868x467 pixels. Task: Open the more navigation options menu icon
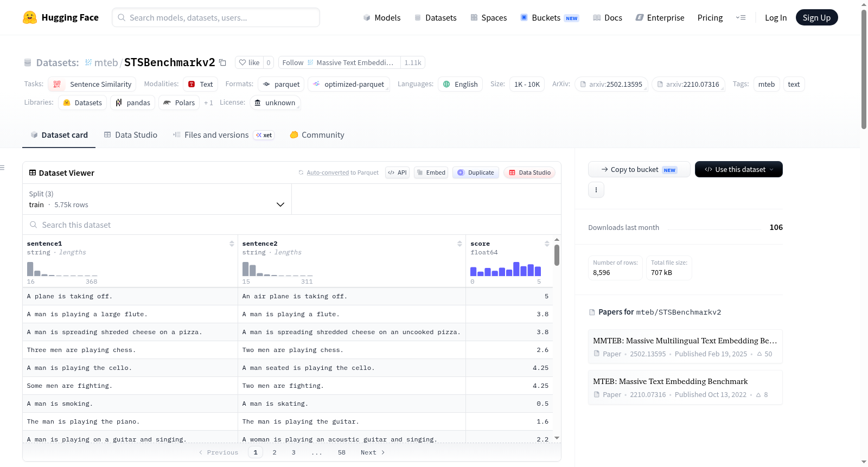pyautogui.click(x=741, y=17)
